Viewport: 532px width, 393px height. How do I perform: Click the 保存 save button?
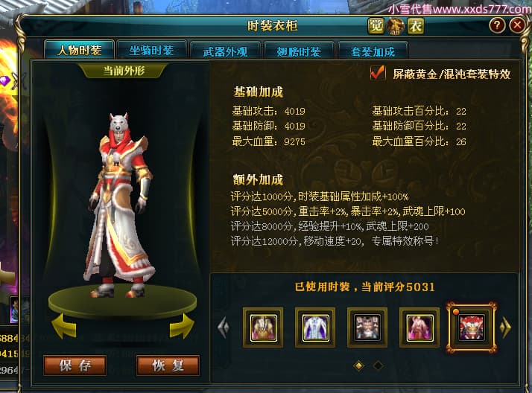pos(75,365)
